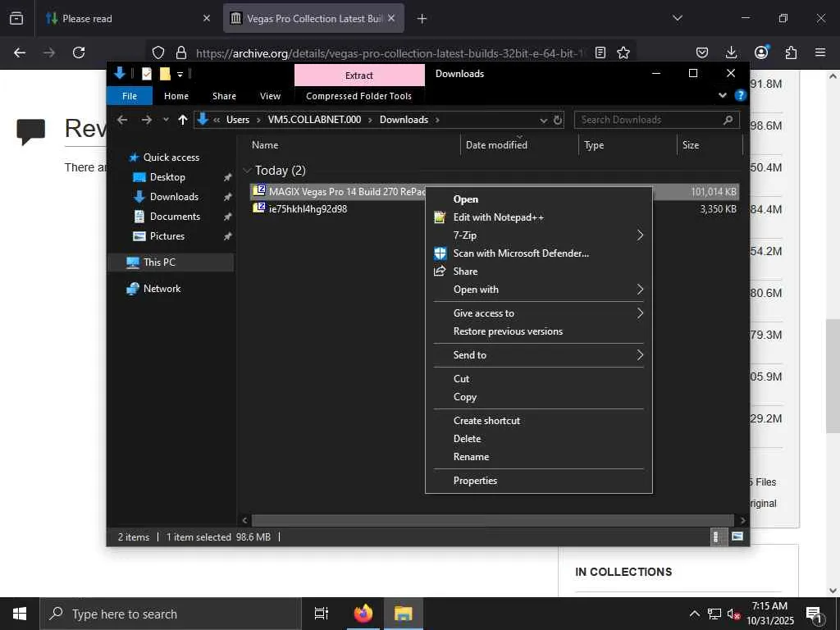
Task: Click Users in the address breadcrumb
Action: pos(237,120)
